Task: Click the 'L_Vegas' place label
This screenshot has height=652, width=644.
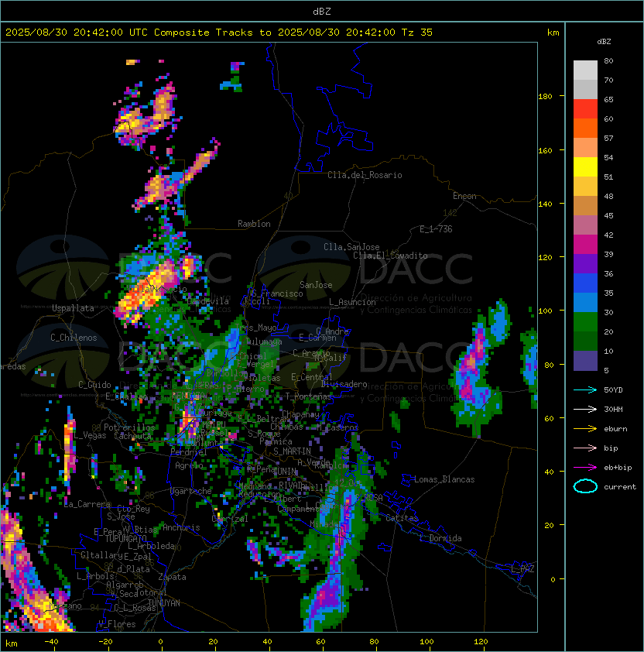Action: click(90, 435)
